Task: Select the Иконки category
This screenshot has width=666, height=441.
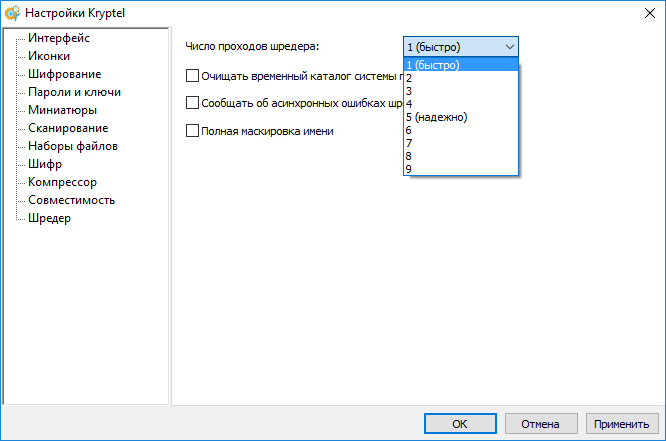Action: 49,56
